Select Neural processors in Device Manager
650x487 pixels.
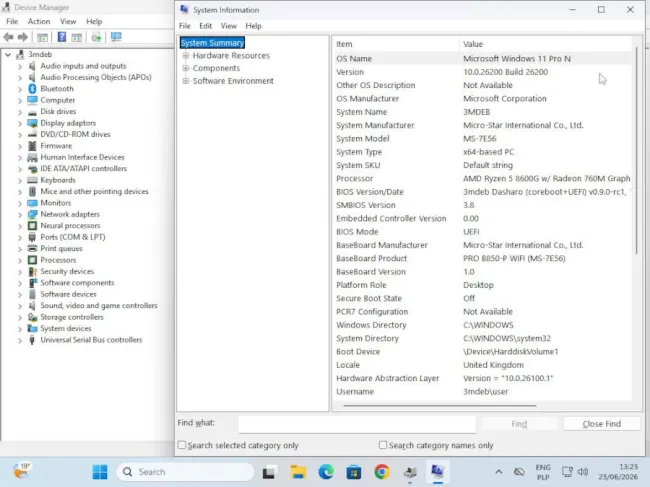[x=70, y=226]
